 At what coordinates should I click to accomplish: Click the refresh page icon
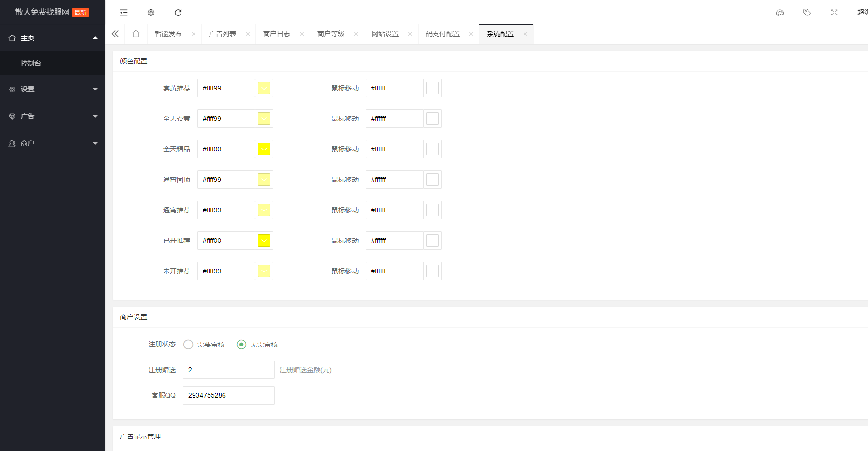(178, 13)
